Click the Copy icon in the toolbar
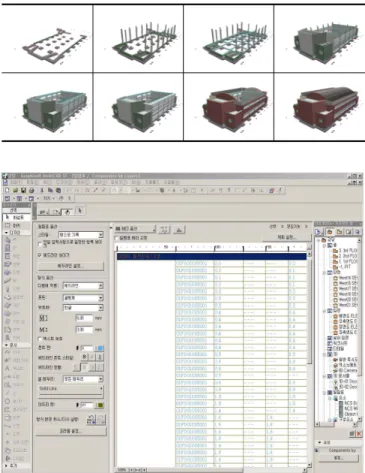The image size is (365, 473). coord(50,190)
